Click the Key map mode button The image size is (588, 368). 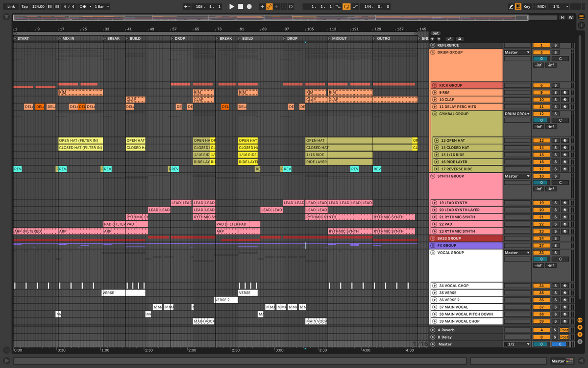point(527,7)
